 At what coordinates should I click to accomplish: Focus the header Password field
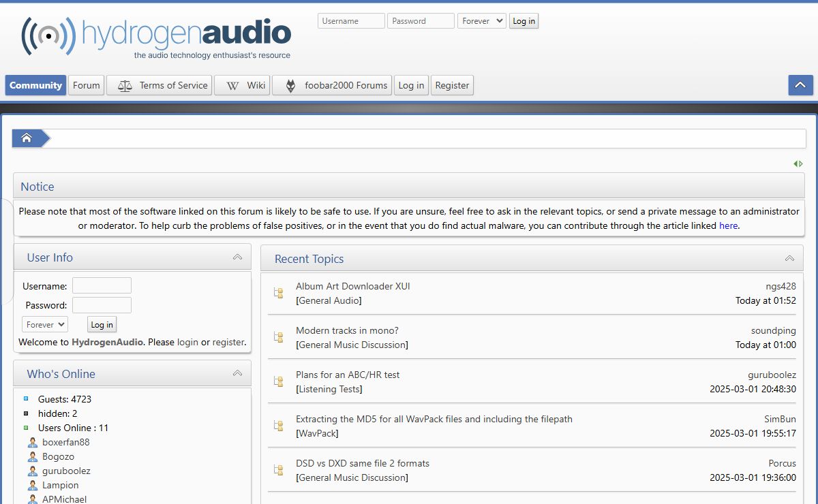(421, 21)
